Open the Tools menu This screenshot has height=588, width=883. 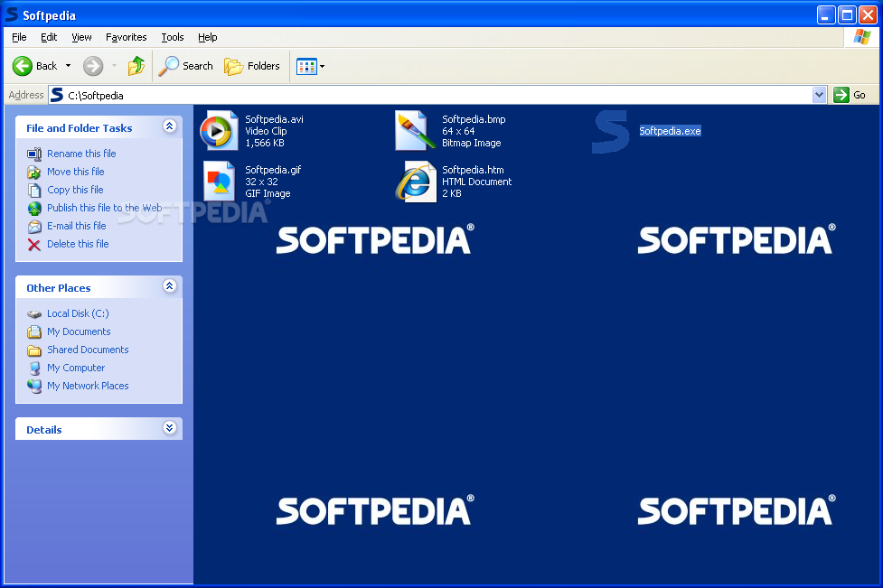point(173,37)
